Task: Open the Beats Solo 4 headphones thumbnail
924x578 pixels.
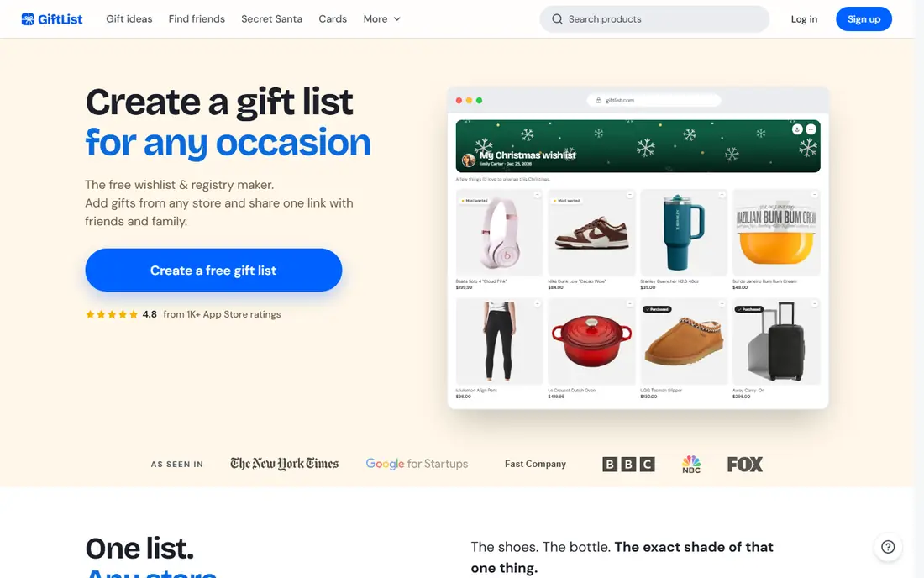Action: (499, 232)
